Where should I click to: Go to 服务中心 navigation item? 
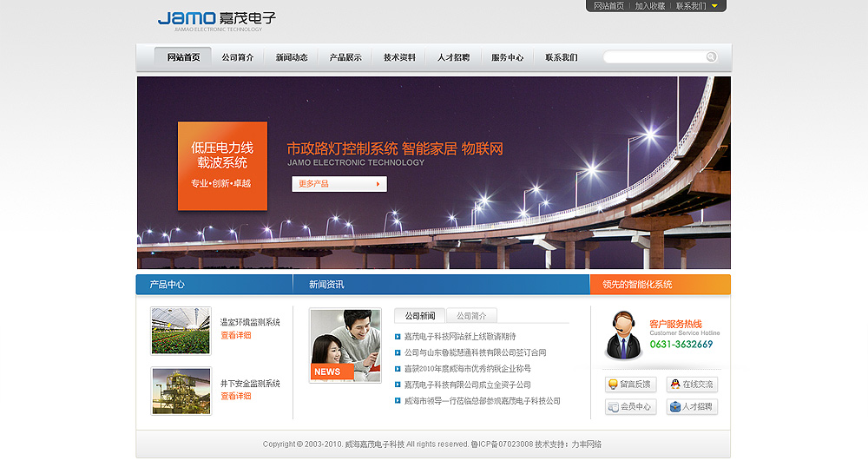click(507, 57)
